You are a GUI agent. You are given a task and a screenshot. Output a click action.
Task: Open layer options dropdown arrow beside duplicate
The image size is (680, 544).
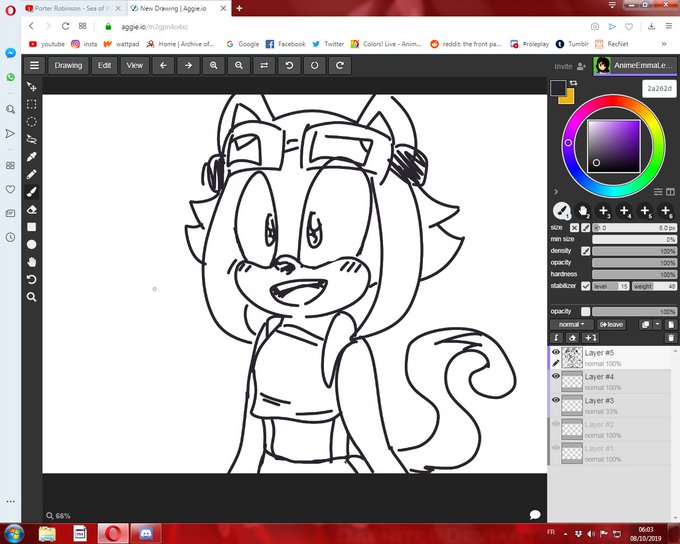point(657,324)
